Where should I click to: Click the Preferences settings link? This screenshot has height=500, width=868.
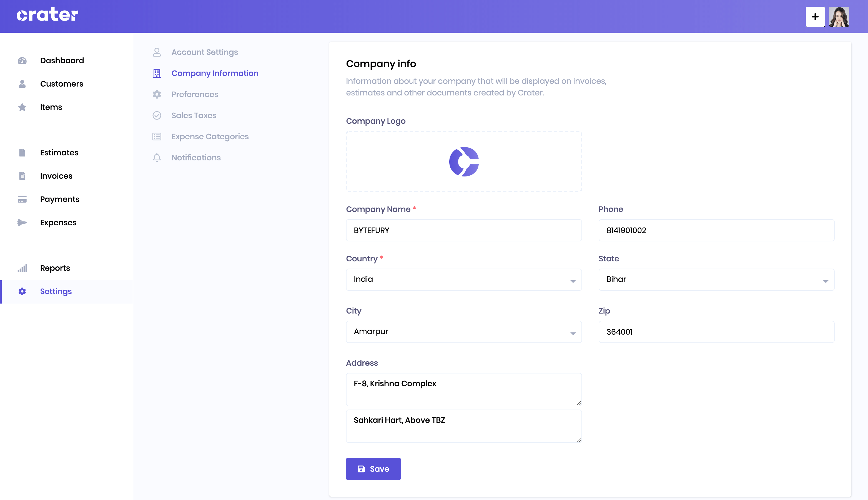(x=194, y=94)
